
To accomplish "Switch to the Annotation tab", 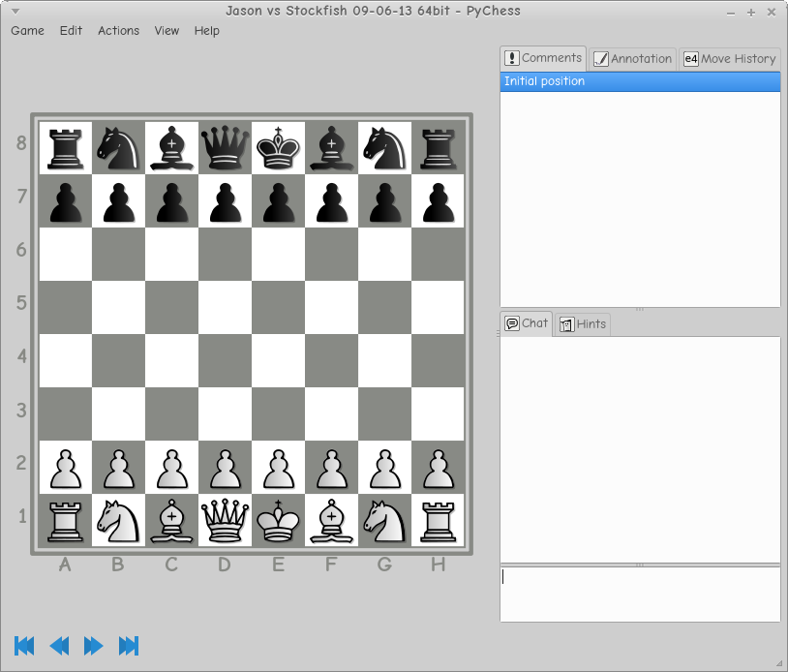I will click(632, 59).
